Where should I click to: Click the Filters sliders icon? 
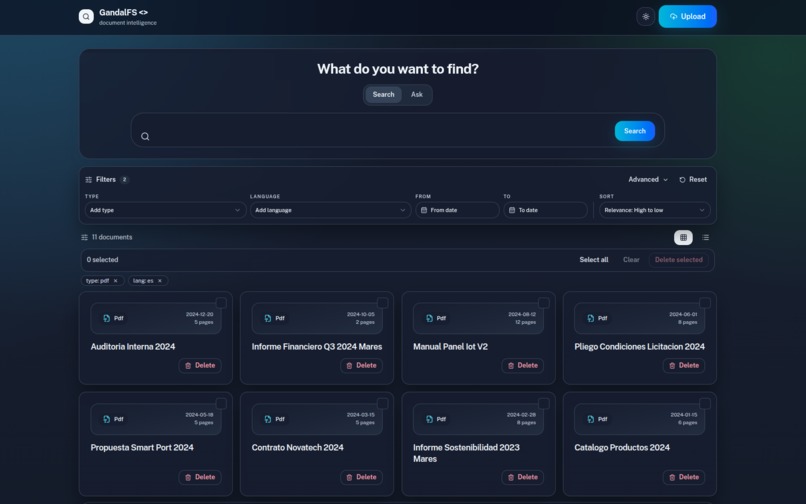tap(88, 179)
